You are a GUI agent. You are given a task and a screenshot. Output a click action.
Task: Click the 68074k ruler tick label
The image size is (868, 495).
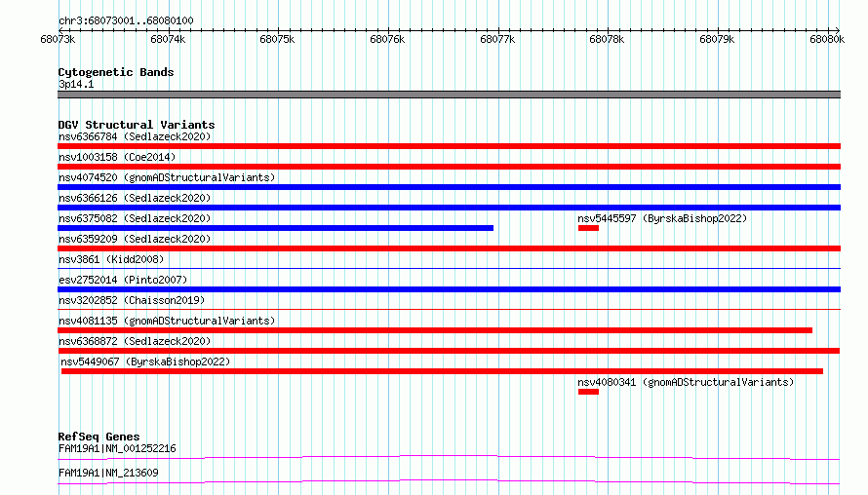168,39
